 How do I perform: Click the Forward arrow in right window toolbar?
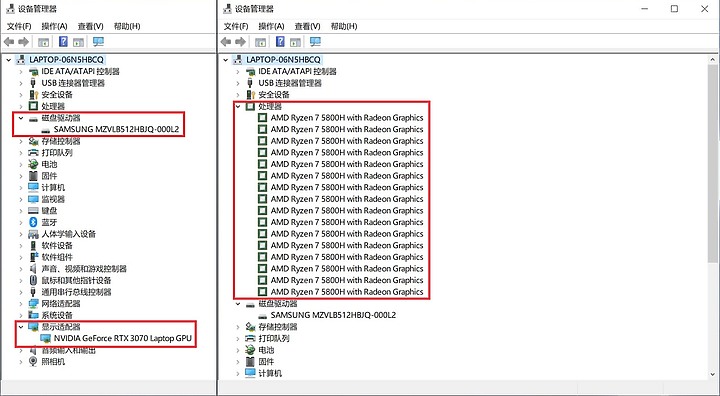[x=240, y=42]
